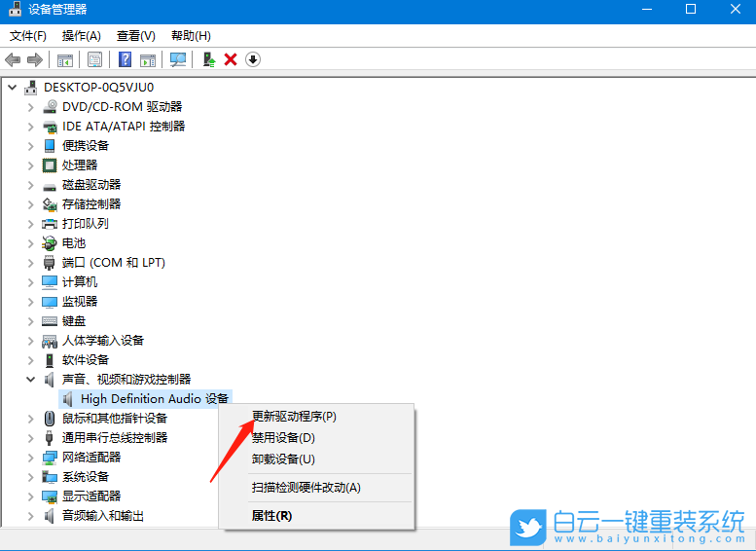This screenshot has height=551, width=756.
Task: Click the 端口 (COM 和 LPT) port icon
Action: click(50, 263)
